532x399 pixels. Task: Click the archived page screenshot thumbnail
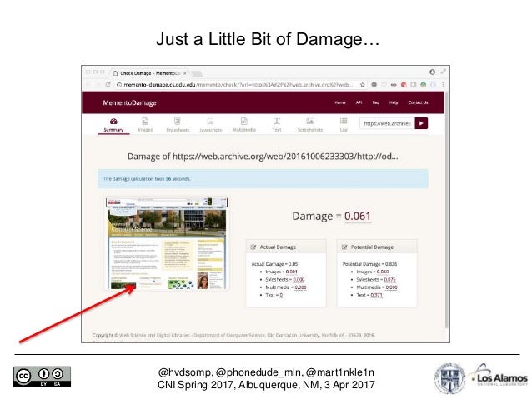click(167, 243)
